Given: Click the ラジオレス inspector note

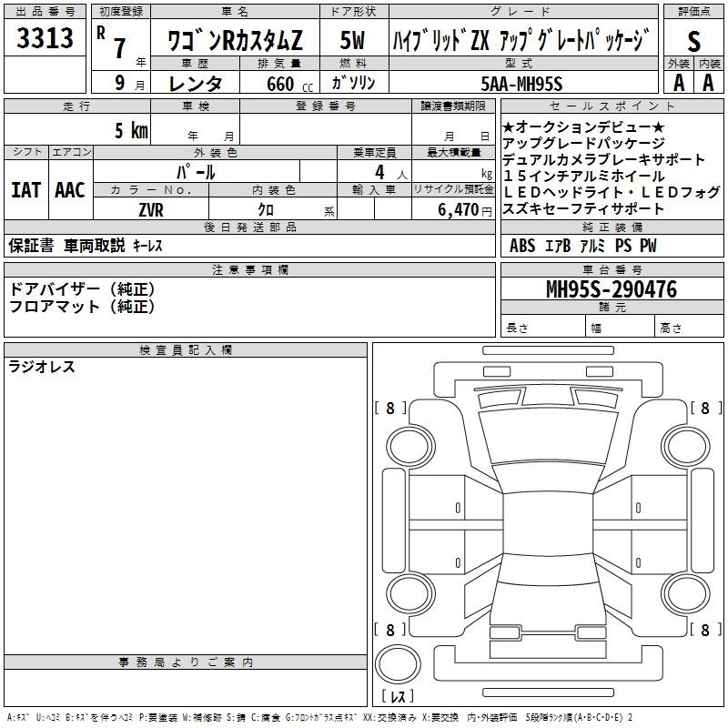Looking at the screenshot, I should 42,367.
